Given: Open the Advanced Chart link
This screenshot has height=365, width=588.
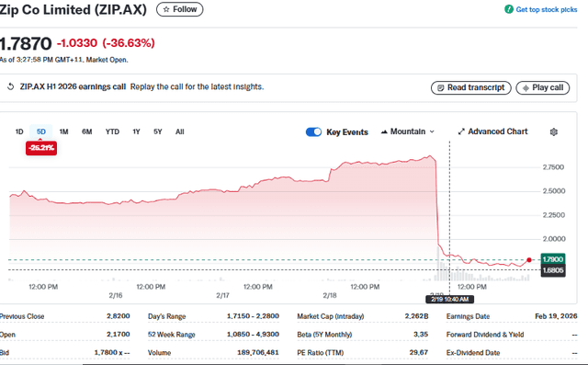Looking at the screenshot, I should pos(492,131).
